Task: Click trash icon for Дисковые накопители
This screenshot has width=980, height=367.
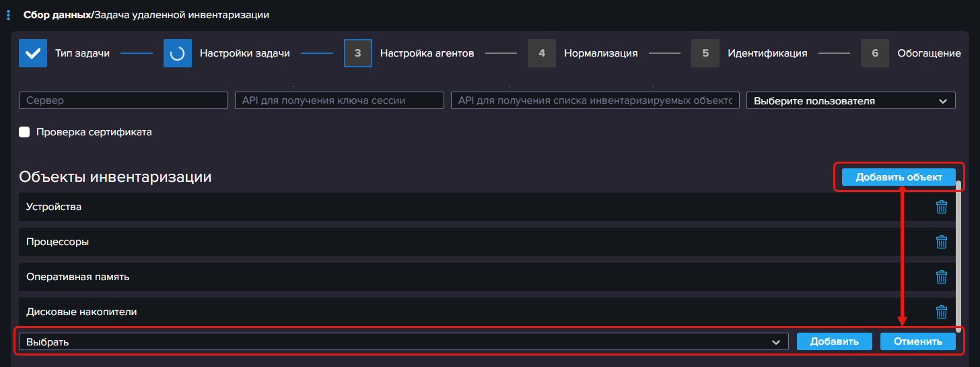Action: tap(942, 312)
